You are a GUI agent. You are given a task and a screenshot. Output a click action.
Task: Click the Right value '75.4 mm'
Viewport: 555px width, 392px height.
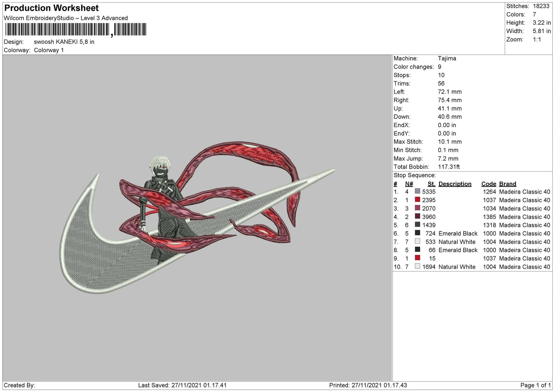(x=450, y=100)
